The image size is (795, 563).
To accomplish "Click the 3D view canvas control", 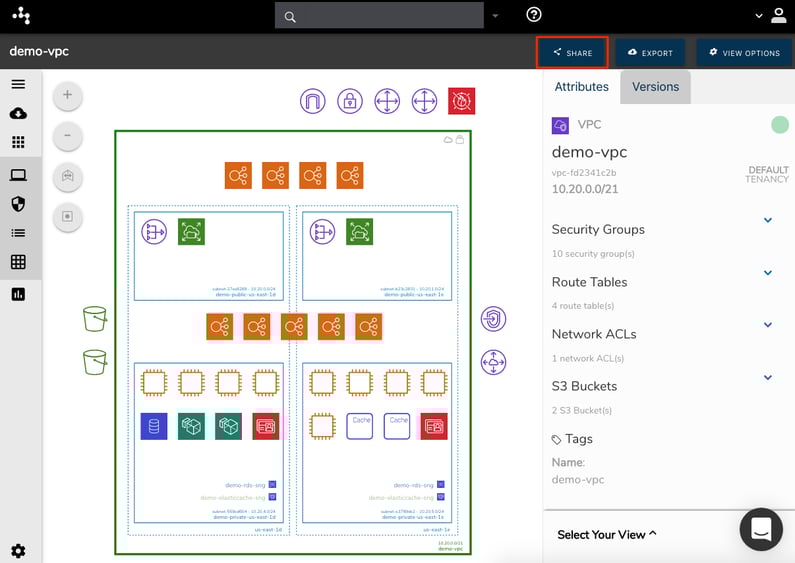I will (67, 176).
